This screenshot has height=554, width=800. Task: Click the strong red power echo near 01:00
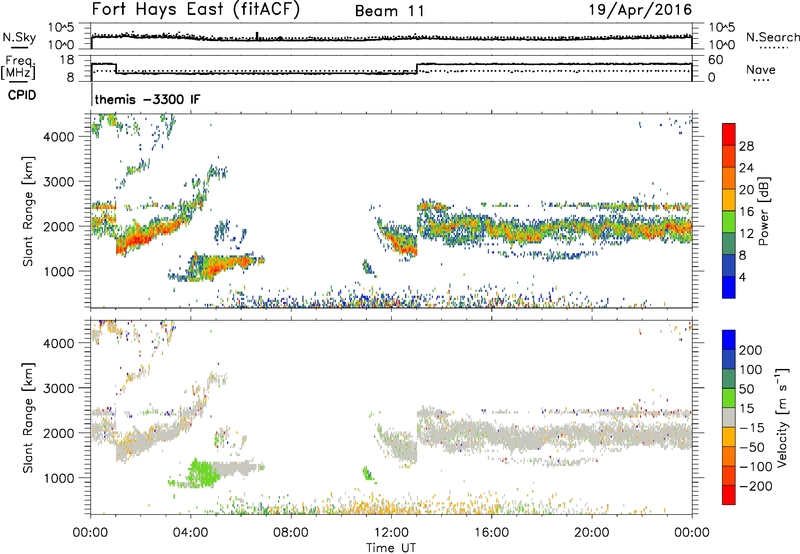coord(134,241)
